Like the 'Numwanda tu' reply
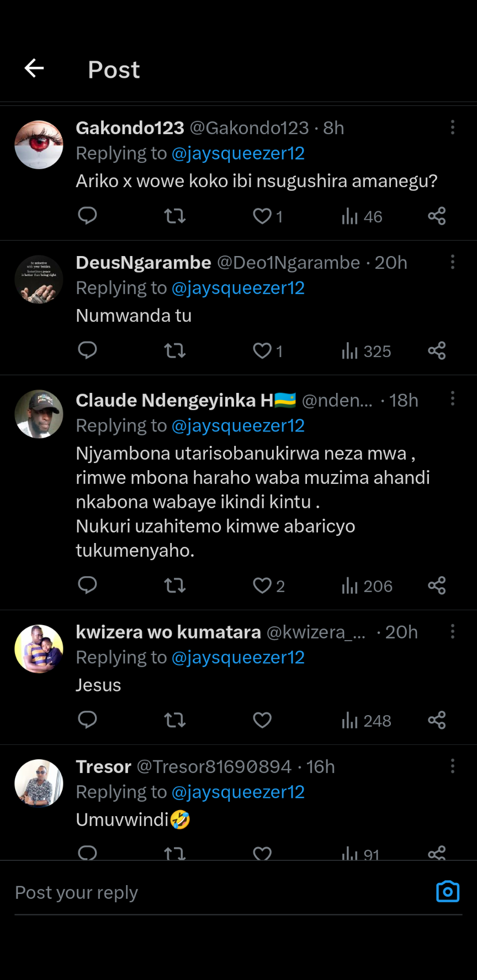477x980 pixels. (263, 350)
